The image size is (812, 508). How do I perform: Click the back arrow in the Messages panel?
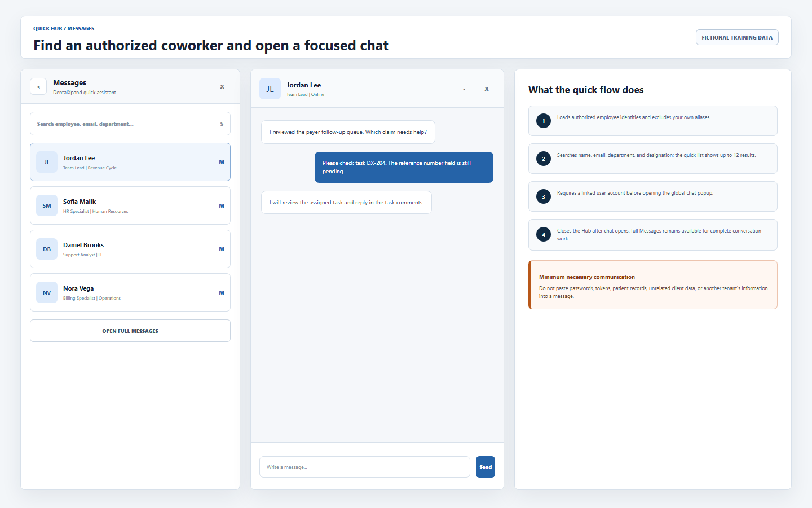(38, 86)
